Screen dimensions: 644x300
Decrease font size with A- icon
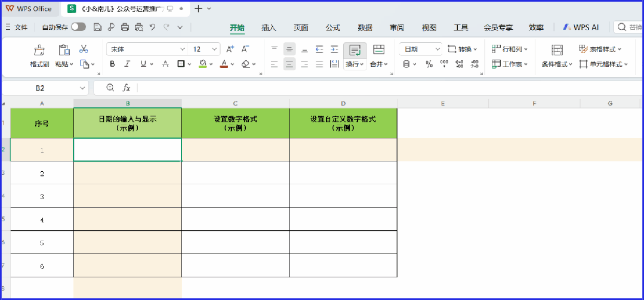(x=245, y=50)
